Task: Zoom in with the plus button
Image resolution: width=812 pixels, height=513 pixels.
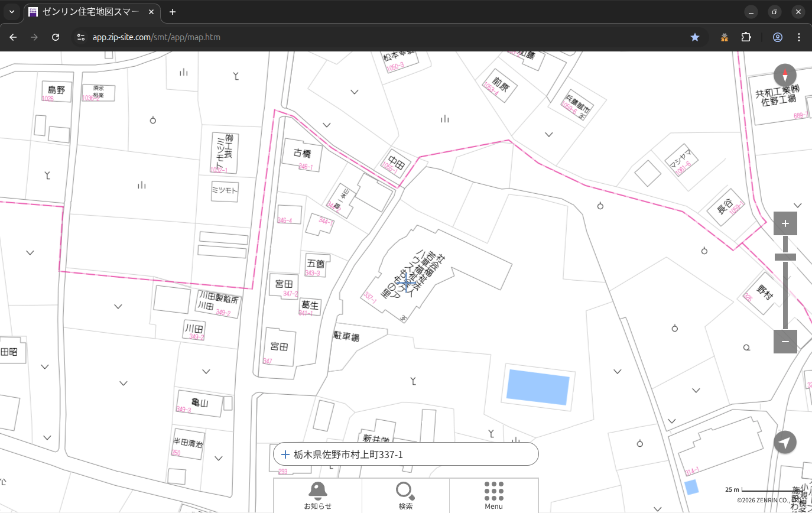Action: 785,223
